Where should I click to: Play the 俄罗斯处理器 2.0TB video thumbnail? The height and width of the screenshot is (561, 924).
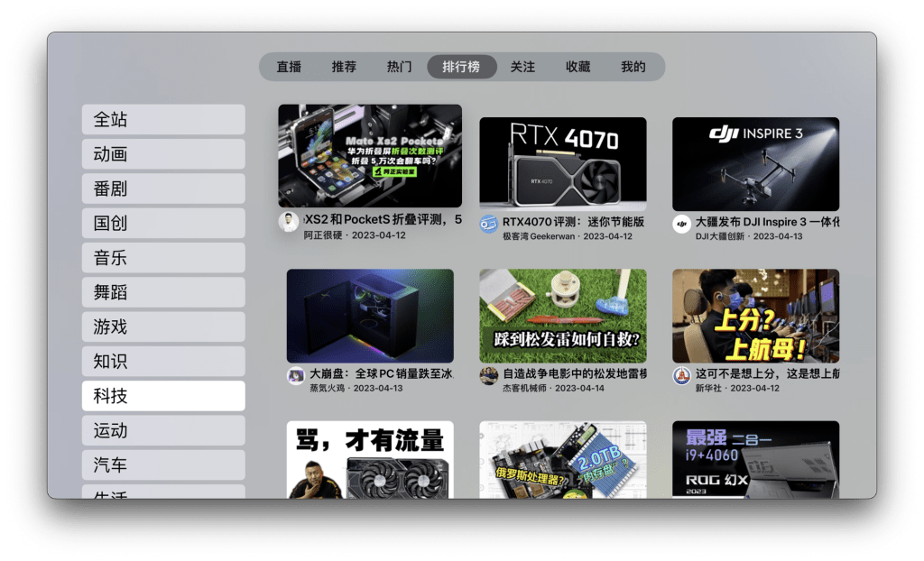[x=563, y=460]
